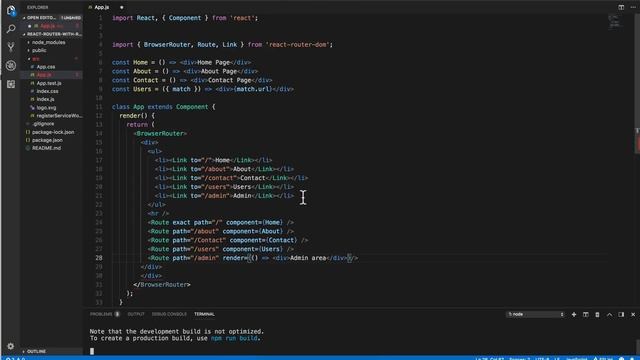This screenshot has height=360, width=640.
Task: Open the .gitignore file
Action: (x=43, y=124)
